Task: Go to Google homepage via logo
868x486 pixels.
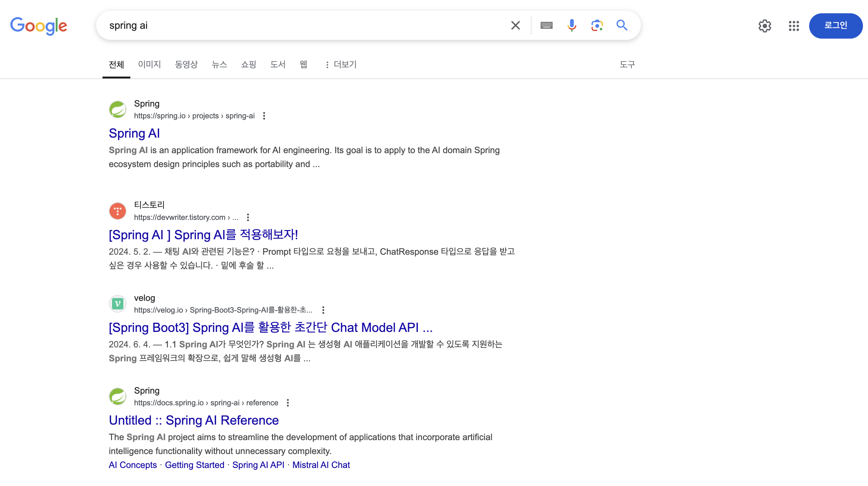Action: (x=39, y=26)
